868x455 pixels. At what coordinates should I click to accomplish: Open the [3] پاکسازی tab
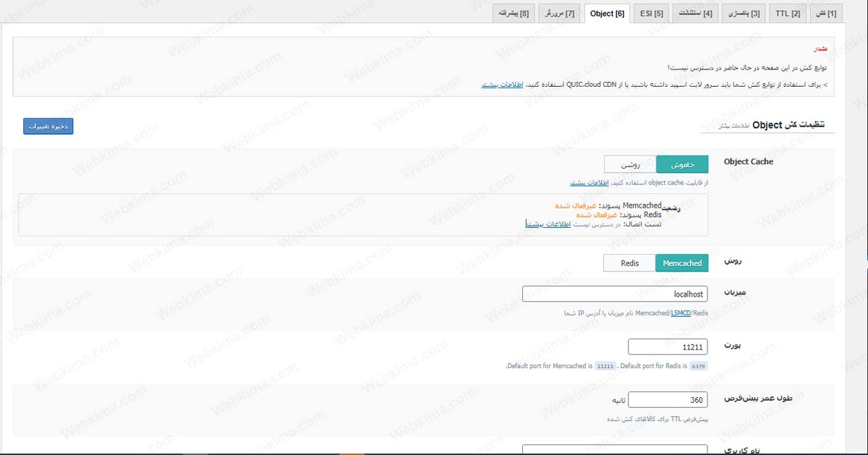[x=743, y=14]
